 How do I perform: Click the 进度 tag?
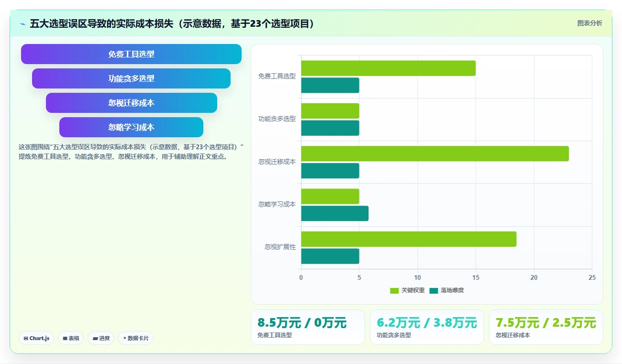point(101,338)
